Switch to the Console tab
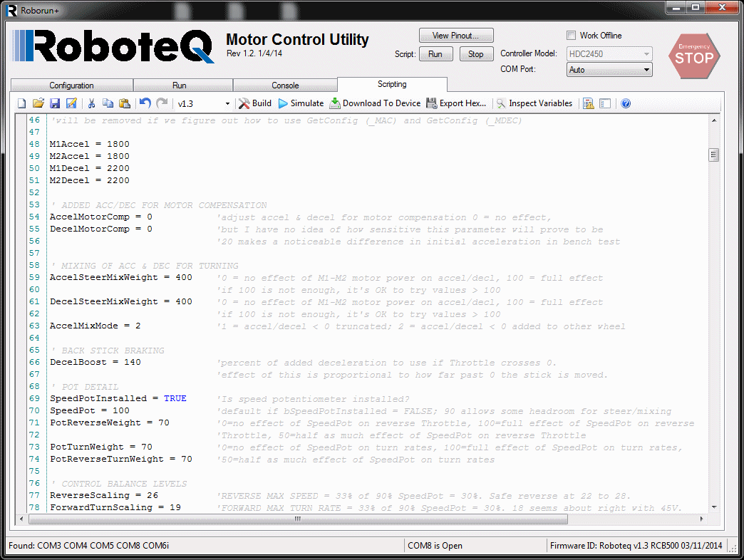The height and width of the screenshot is (560, 744). coord(285,85)
